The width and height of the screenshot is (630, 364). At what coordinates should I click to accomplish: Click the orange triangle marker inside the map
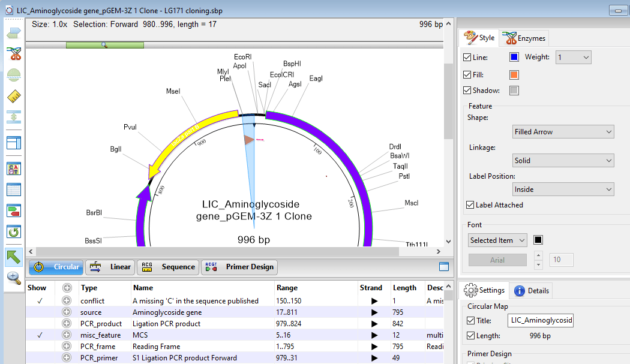pyautogui.click(x=249, y=140)
